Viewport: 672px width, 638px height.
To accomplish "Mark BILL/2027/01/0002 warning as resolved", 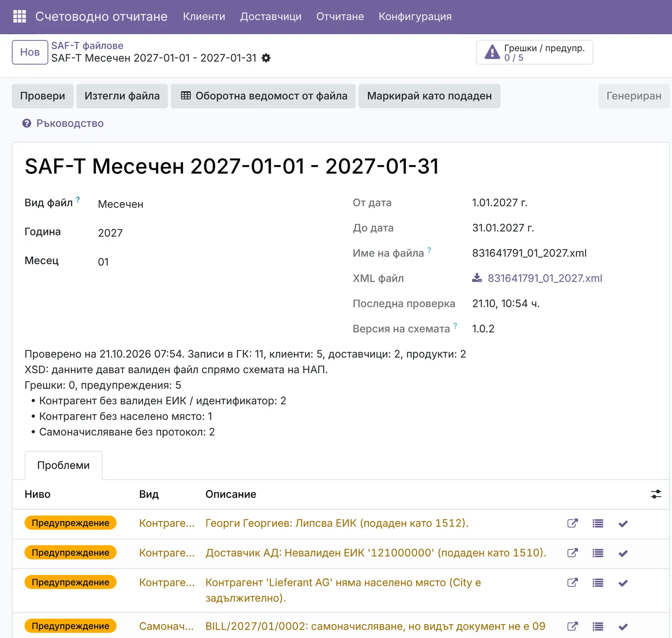I will [x=623, y=626].
